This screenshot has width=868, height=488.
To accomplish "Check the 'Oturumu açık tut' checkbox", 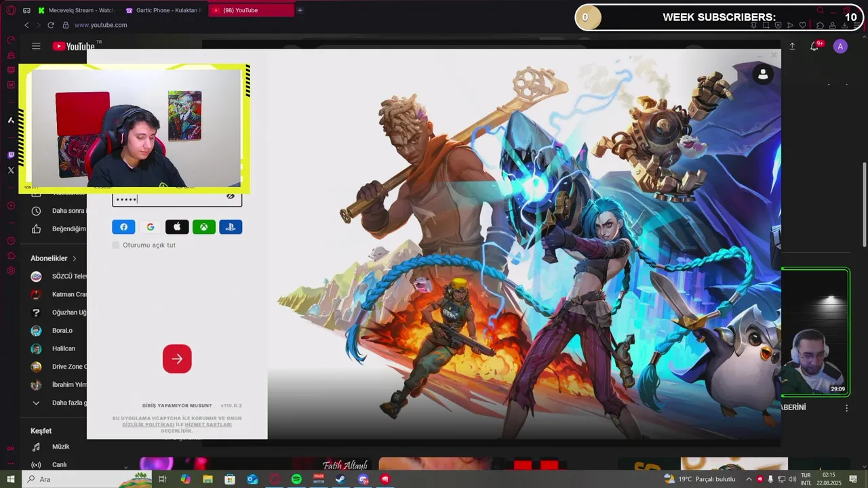I will click(x=115, y=245).
